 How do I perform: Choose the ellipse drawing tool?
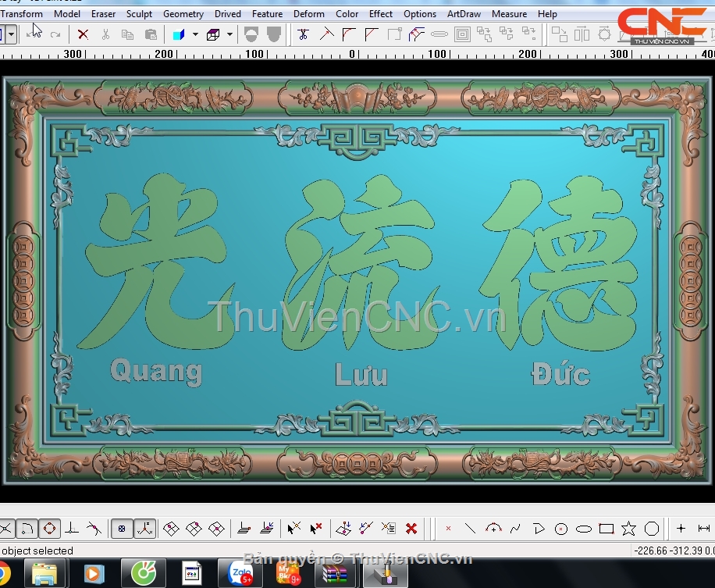(x=583, y=529)
